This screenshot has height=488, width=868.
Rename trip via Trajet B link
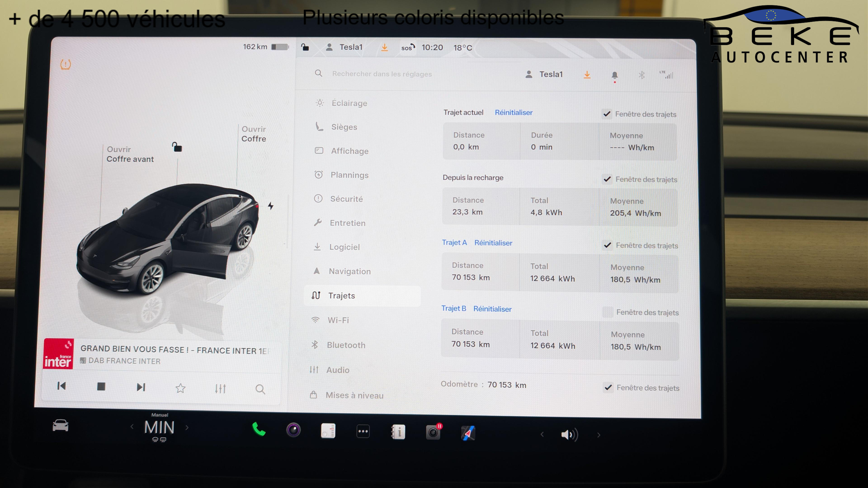click(x=453, y=308)
